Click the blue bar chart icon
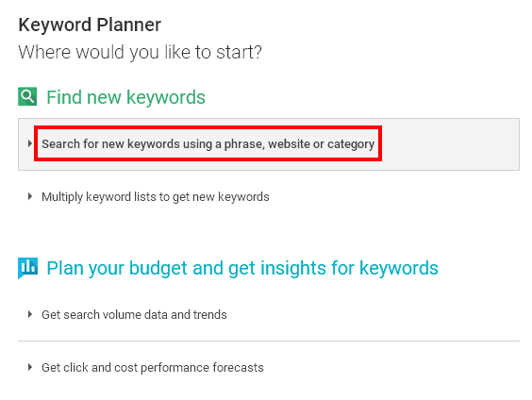532x400 pixels. tap(27, 268)
